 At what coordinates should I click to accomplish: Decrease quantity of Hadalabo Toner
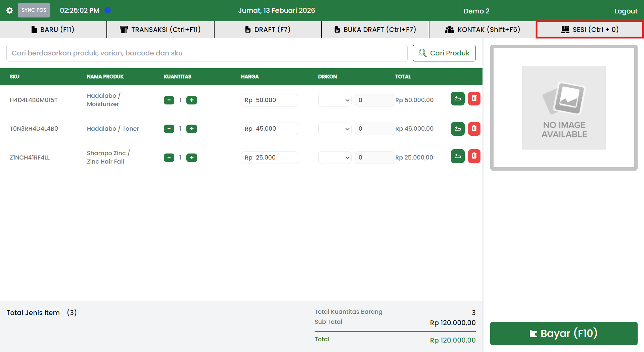pos(169,129)
